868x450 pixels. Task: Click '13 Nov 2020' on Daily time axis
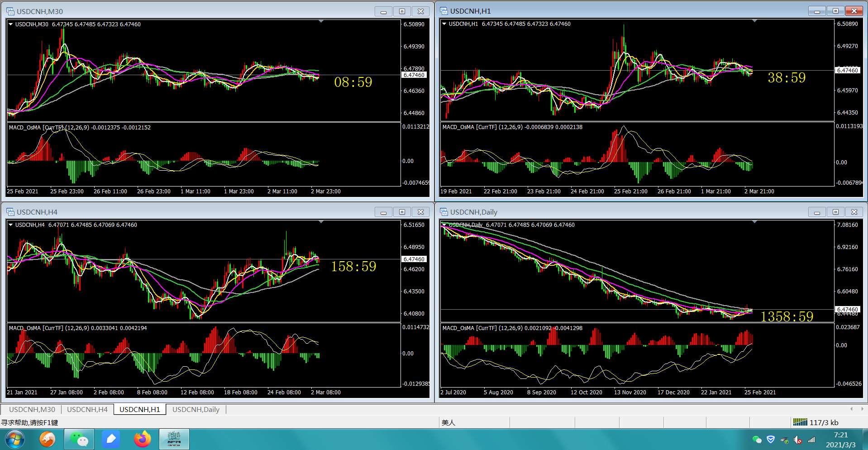[x=630, y=393]
